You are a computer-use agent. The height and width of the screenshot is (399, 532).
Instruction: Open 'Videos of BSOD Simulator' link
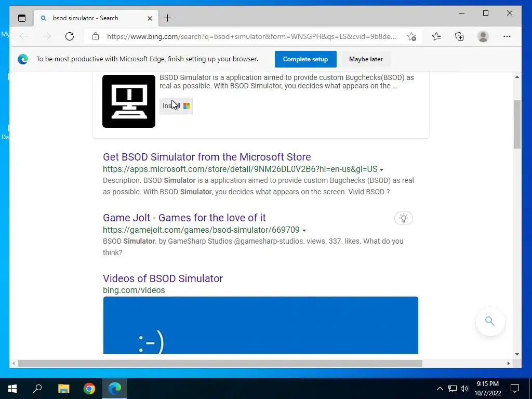click(163, 278)
